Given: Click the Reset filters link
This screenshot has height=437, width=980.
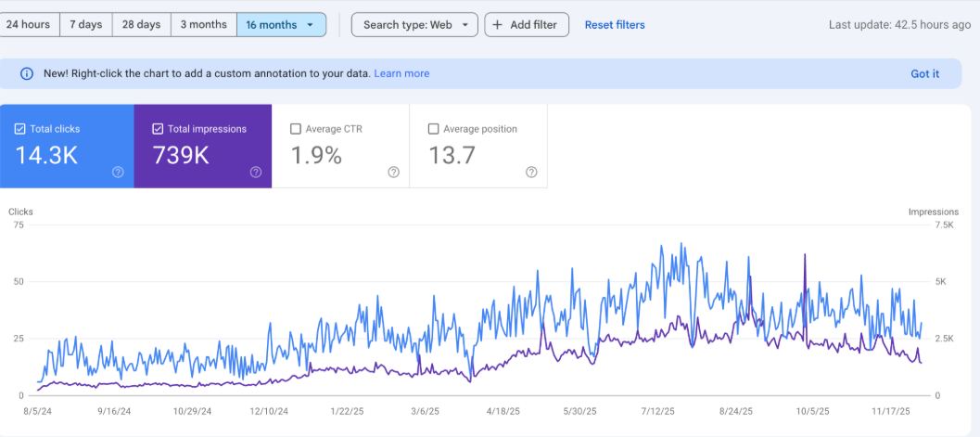Looking at the screenshot, I should 615,25.
